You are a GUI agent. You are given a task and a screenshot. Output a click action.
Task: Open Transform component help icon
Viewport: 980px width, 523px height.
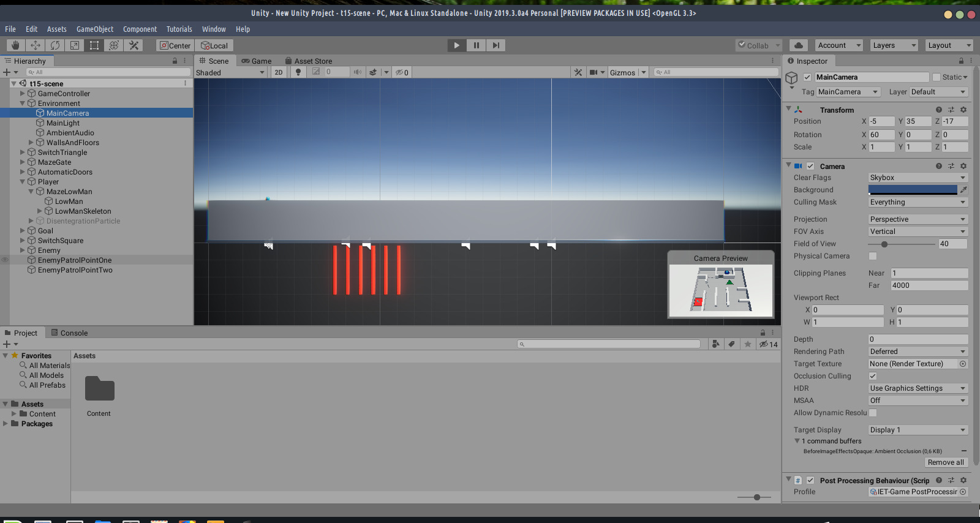point(938,110)
